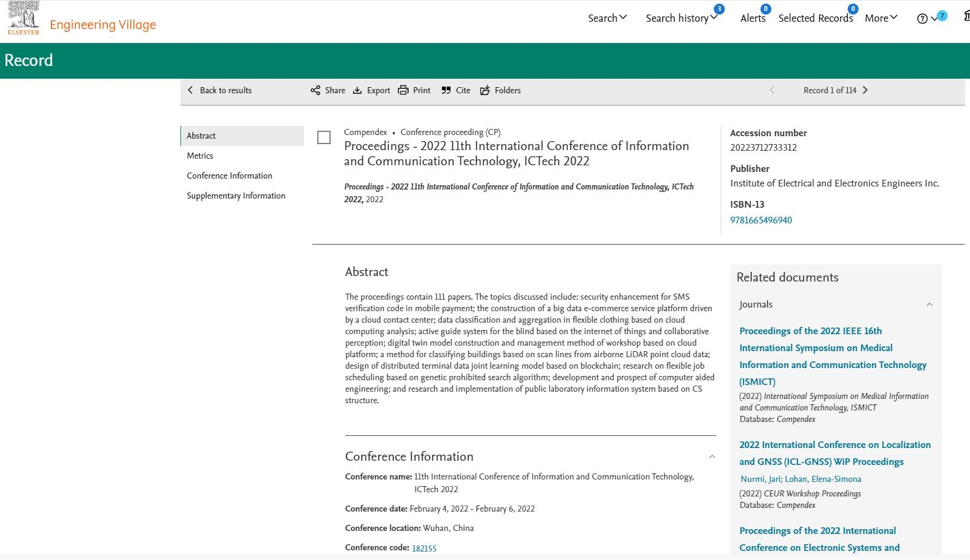Jump to Metrics section in sidebar

pyautogui.click(x=200, y=156)
